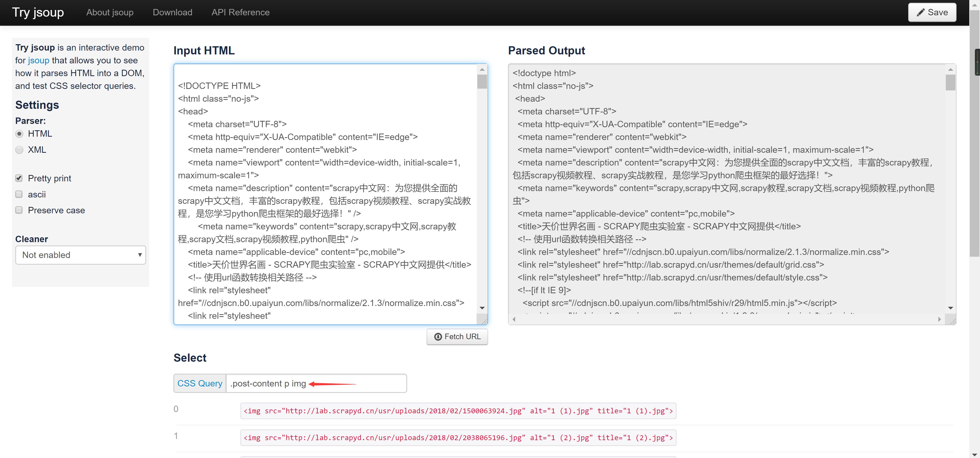Click the Input HTML scroll down arrow
980x458 pixels.
point(482,308)
